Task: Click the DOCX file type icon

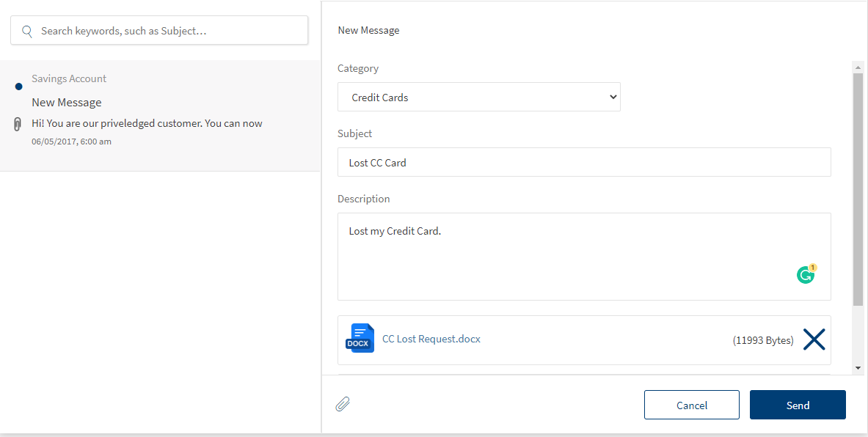Action: (360, 339)
